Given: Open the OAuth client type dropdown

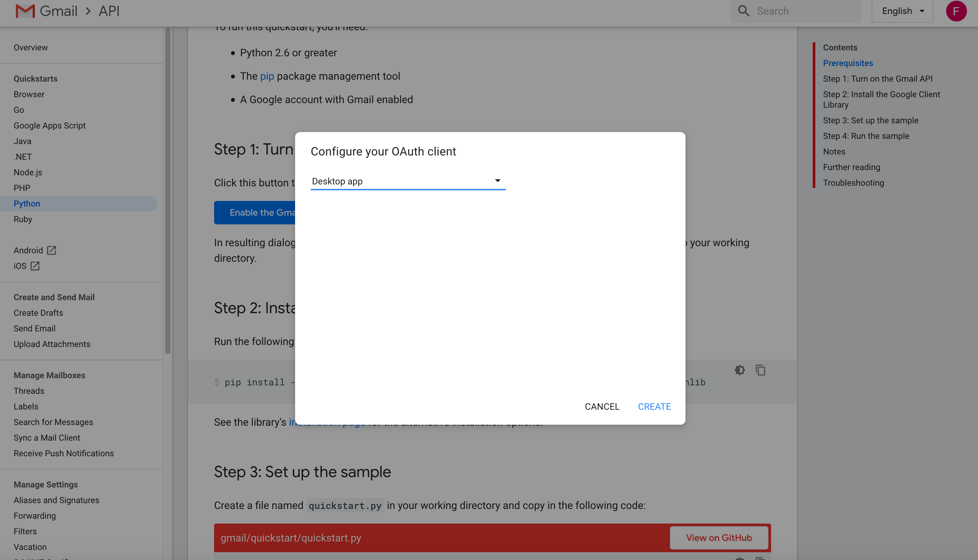Looking at the screenshot, I should point(408,181).
